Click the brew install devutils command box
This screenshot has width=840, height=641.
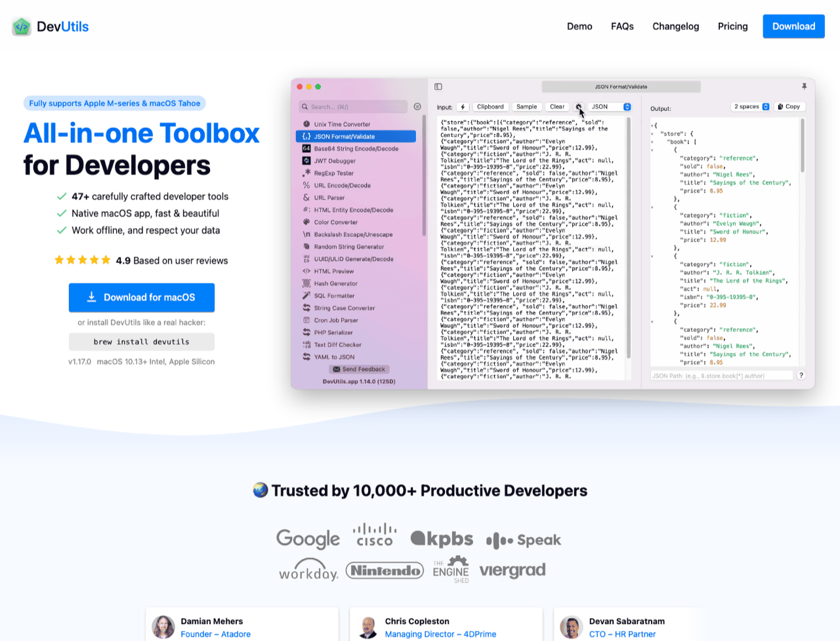click(x=142, y=342)
